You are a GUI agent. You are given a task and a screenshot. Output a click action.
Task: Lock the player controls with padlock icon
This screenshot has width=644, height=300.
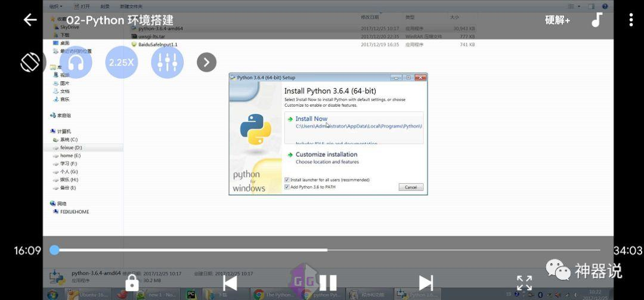[132, 283]
